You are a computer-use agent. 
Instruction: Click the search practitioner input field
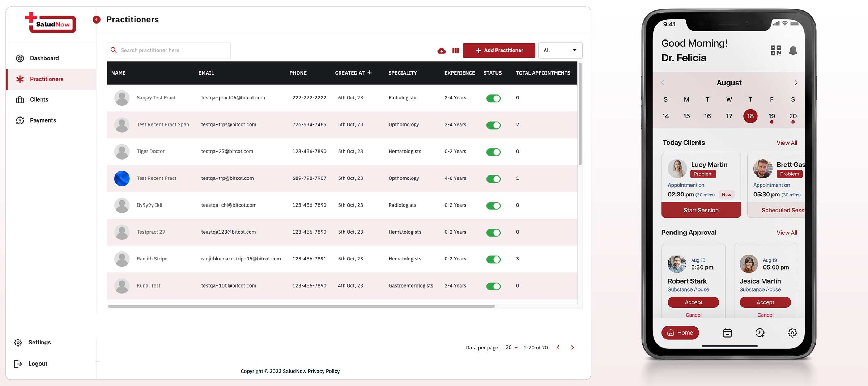pos(174,50)
